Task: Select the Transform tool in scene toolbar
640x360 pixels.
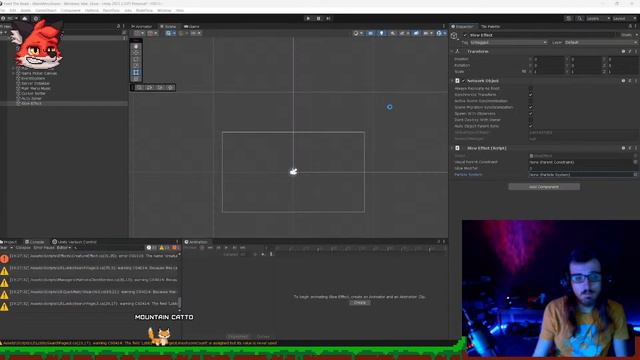Action: [x=136, y=79]
